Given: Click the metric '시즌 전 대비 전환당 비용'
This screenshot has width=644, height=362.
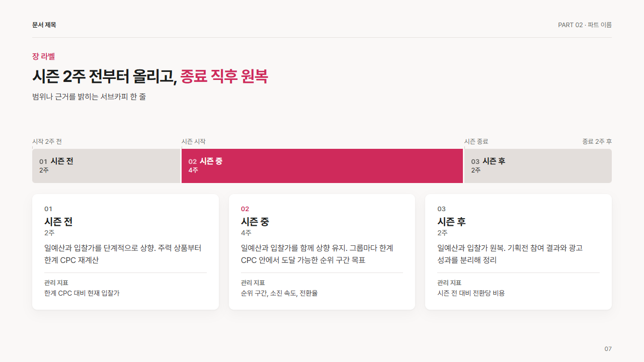Looking at the screenshot, I should tap(471, 293).
